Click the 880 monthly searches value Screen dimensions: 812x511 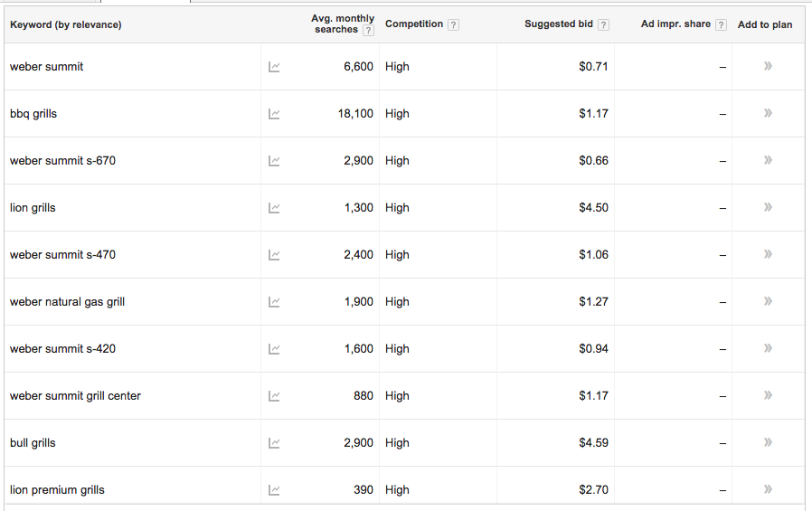(364, 396)
